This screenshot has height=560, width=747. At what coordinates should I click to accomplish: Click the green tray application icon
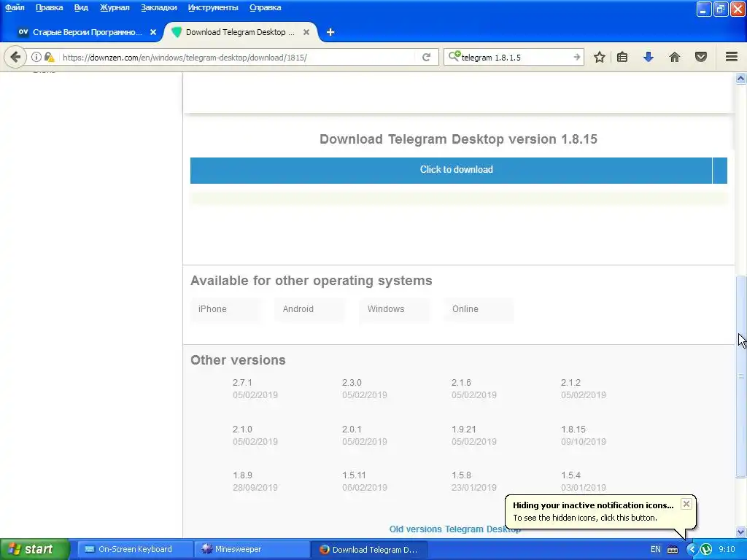pos(706,549)
